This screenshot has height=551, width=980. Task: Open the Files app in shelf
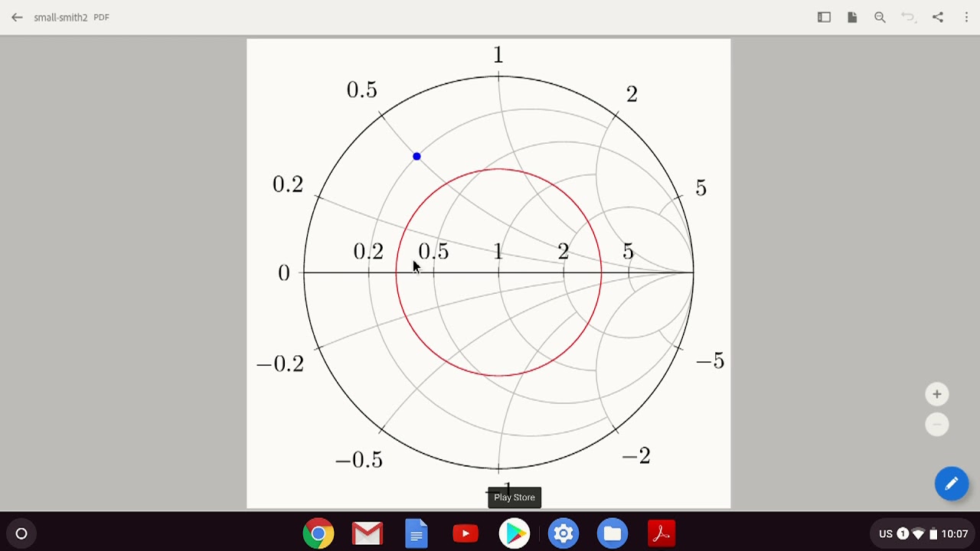pos(612,533)
